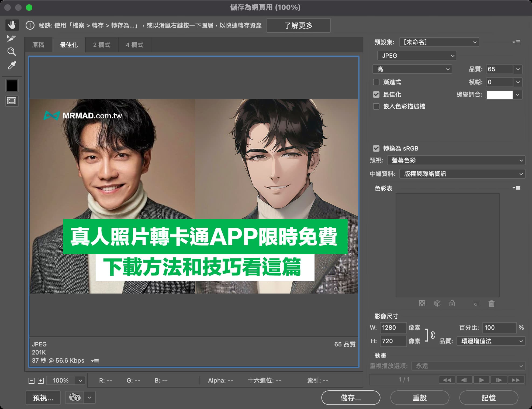Open browser selection arrow next to globe
The width and height of the screenshot is (532, 409).
tap(89, 397)
